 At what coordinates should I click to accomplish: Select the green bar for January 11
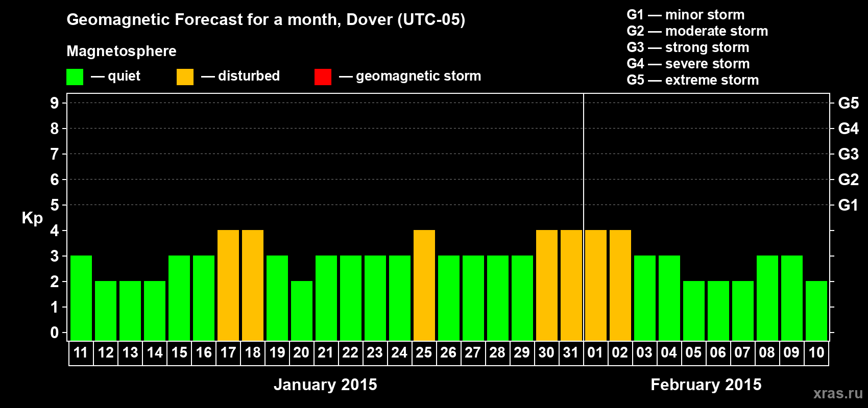[81, 298]
